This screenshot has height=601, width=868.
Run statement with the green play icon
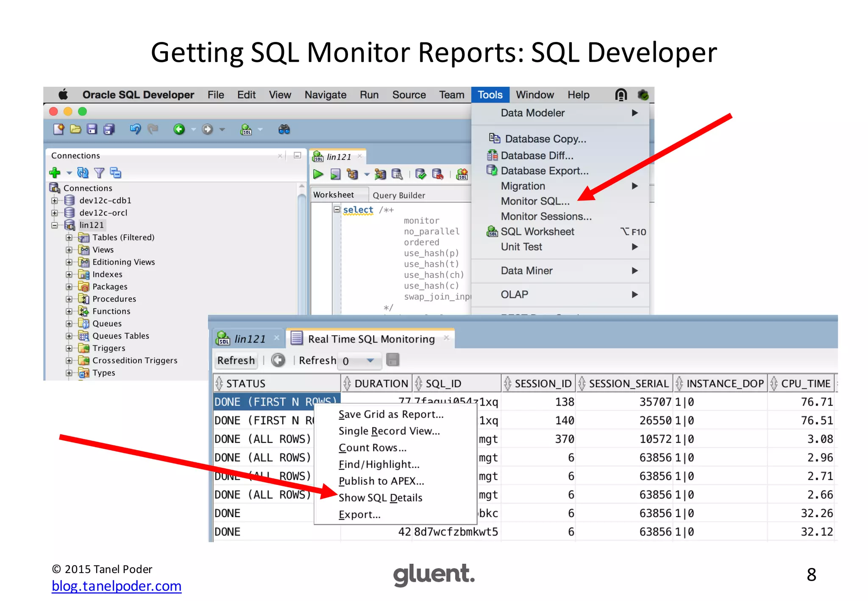pyautogui.click(x=318, y=174)
